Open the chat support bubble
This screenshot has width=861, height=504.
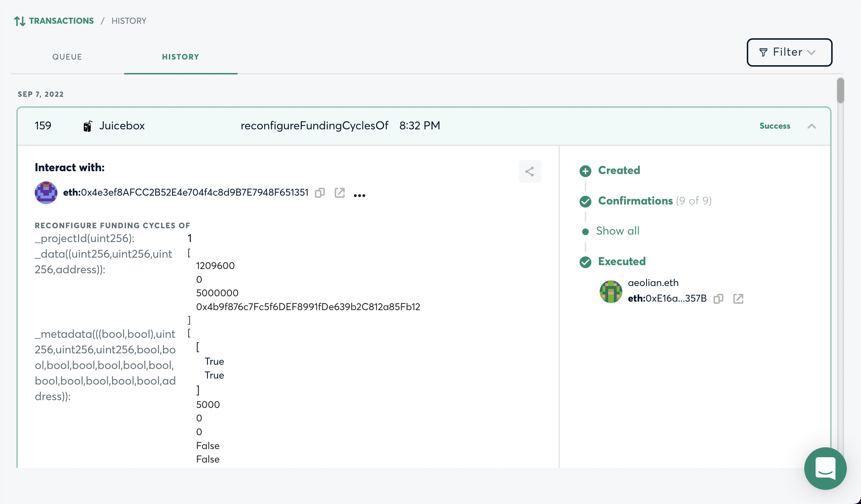tap(825, 468)
